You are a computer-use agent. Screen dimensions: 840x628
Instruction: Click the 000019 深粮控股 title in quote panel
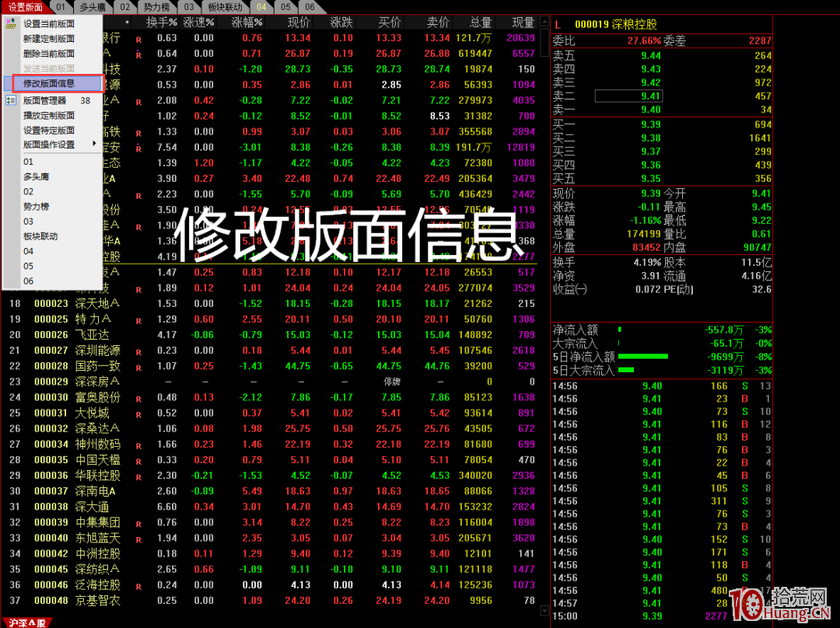coord(615,25)
